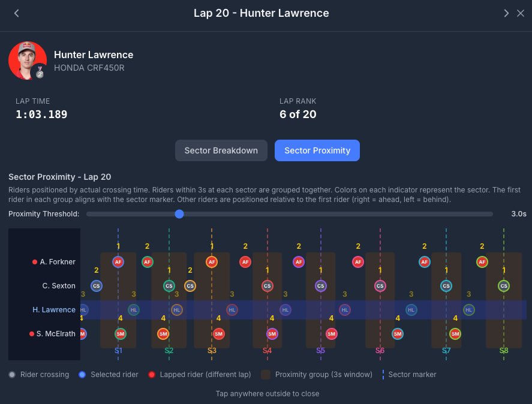Click the AF marker just left of S5
The height and width of the screenshot is (404, 532).
299,262
